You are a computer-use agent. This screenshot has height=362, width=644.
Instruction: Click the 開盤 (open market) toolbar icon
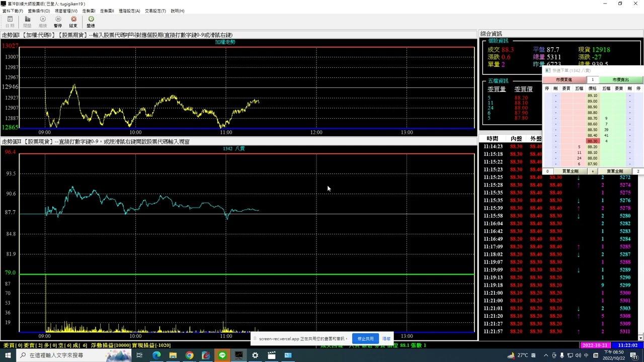[x=27, y=22]
